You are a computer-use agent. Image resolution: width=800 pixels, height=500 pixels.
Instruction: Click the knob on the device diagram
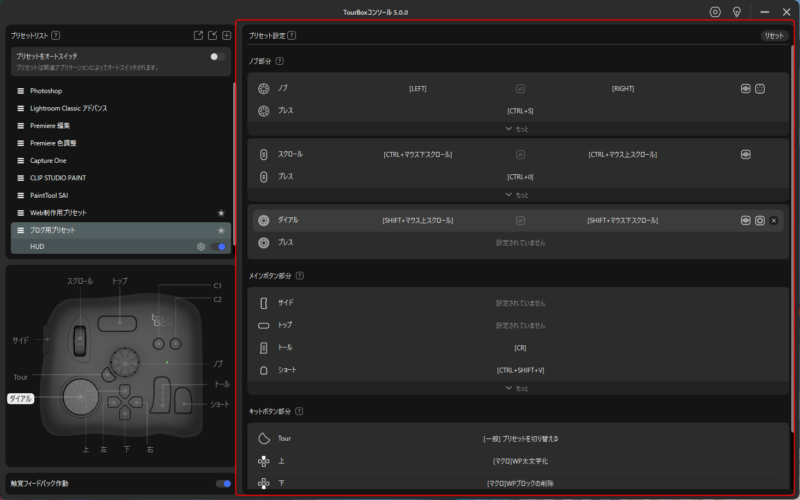[124, 363]
